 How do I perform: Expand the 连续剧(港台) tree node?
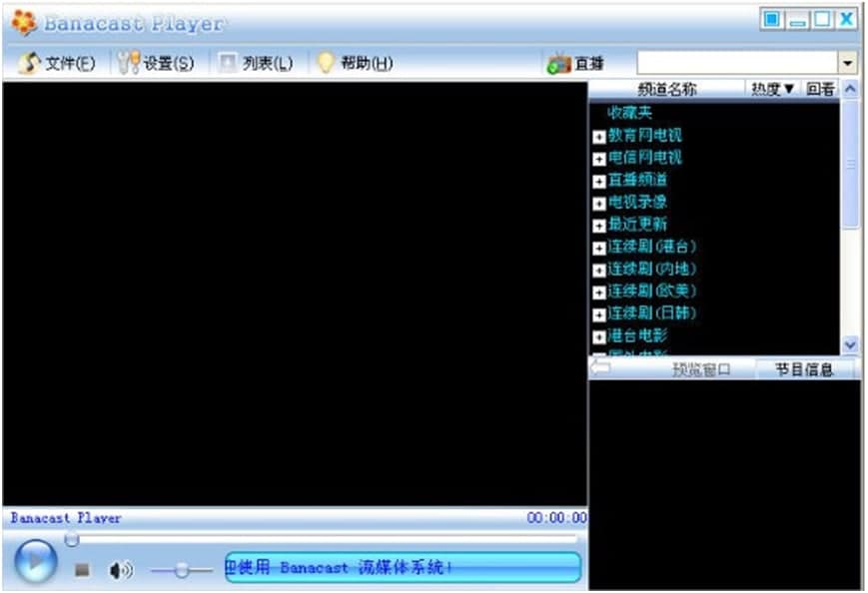click(598, 245)
